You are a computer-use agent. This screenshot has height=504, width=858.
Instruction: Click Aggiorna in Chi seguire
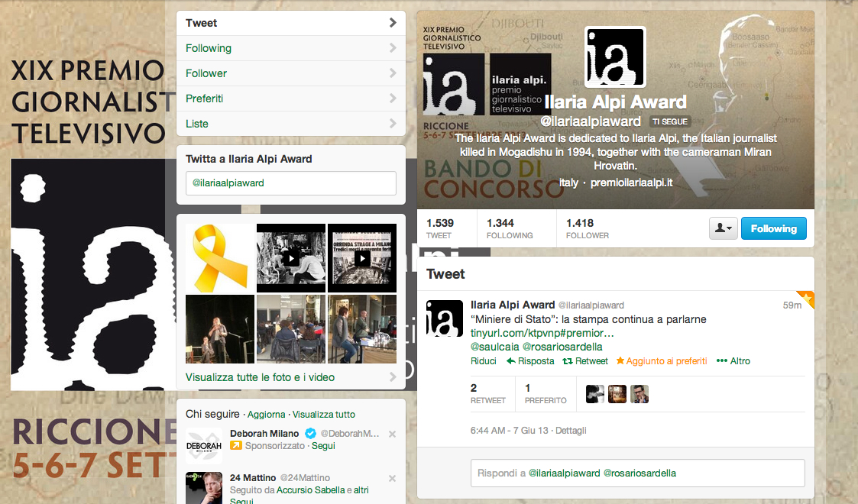click(x=266, y=415)
